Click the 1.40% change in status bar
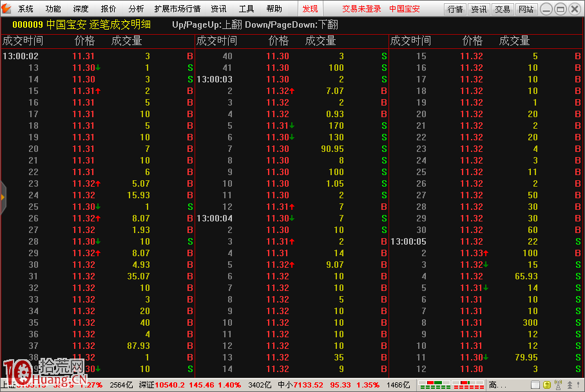This screenshot has width=585, height=392. [229, 385]
